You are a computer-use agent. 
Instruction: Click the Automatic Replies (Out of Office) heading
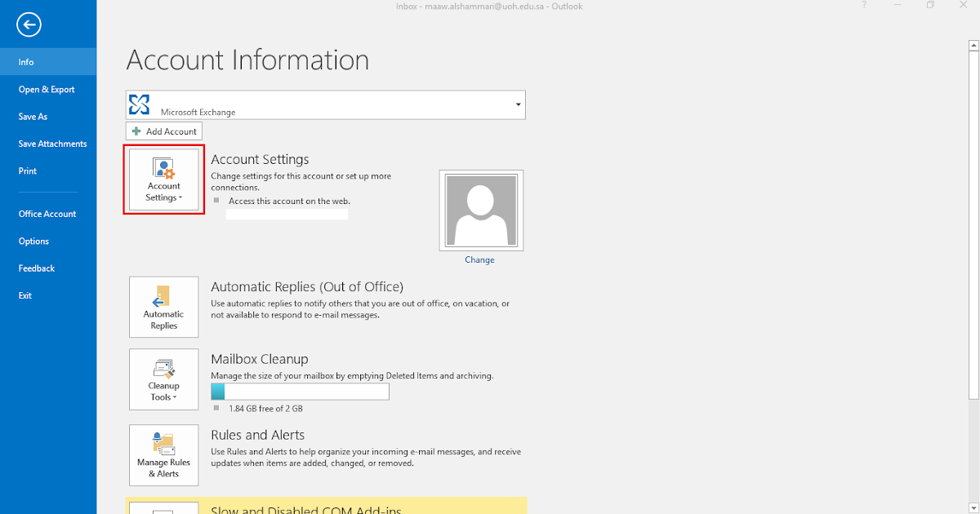307,287
